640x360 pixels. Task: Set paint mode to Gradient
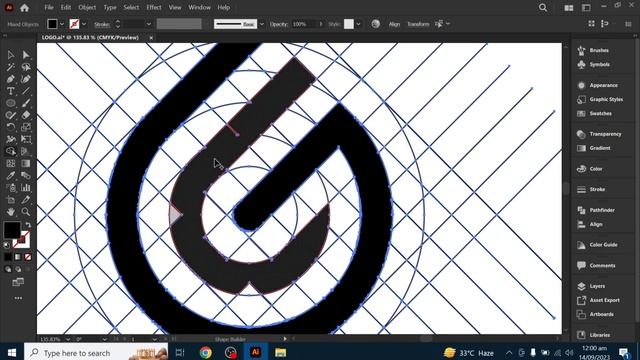point(18,257)
